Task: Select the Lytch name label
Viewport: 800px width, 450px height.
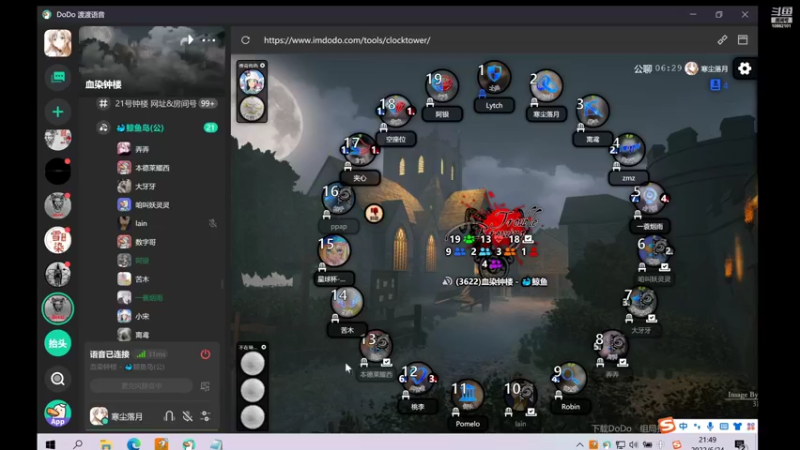Action: [x=494, y=106]
